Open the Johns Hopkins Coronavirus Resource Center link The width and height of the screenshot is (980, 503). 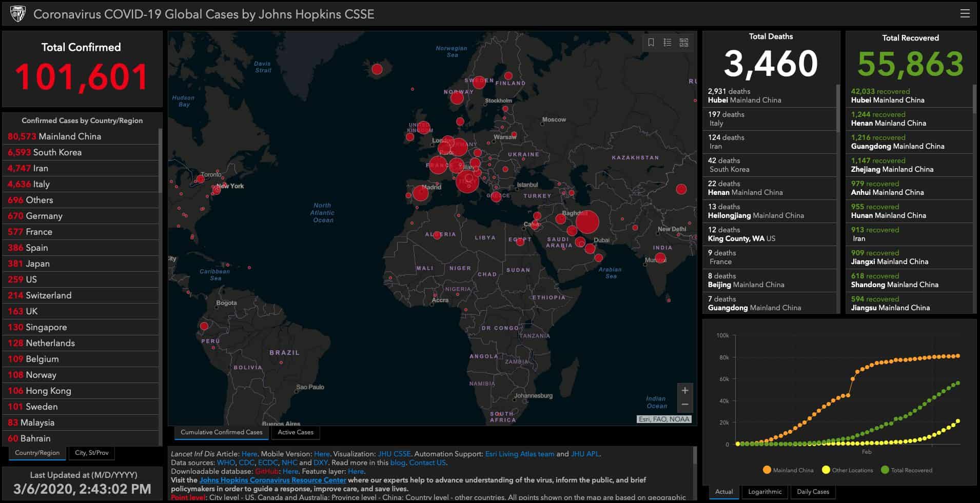[x=272, y=480]
